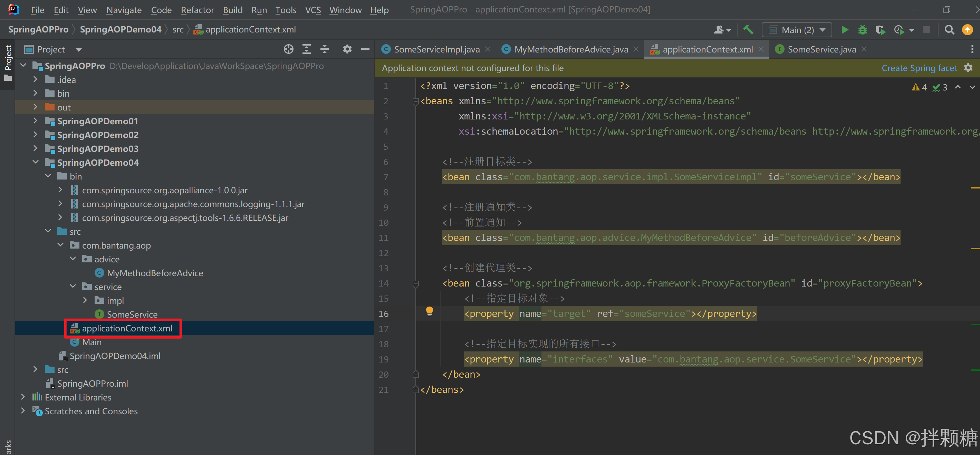This screenshot has height=455, width=980.
Task: Open the Project view type dropdown
Action: tap(79, 49)
